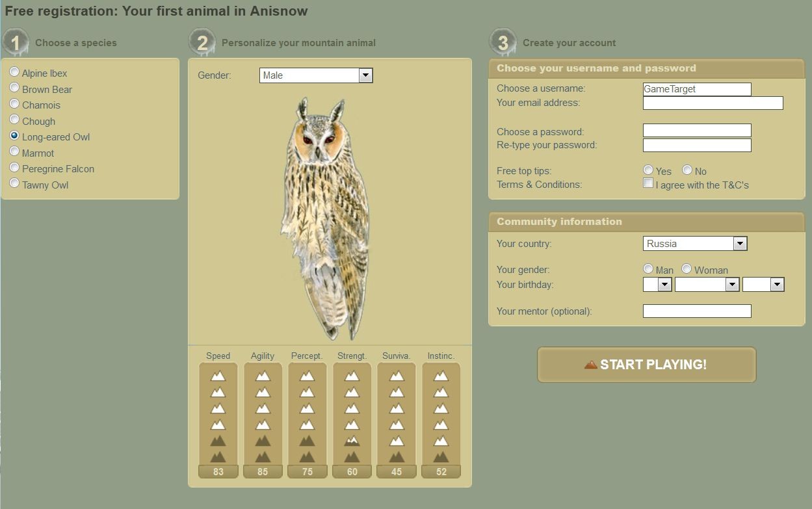The height and width of the screenshot is (509, 812).
Task: Pick Marmot as your animal
Action: [x=14, y=151]
